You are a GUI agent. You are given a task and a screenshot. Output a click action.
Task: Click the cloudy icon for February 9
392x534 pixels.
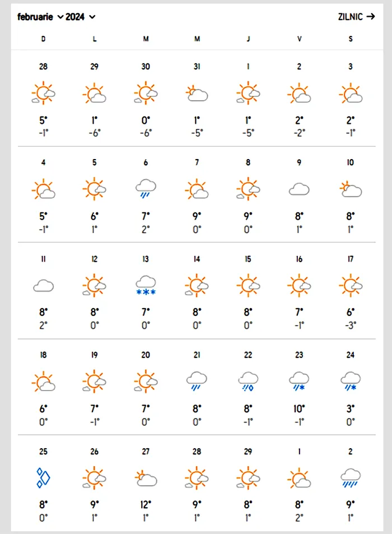click(299, 189)
